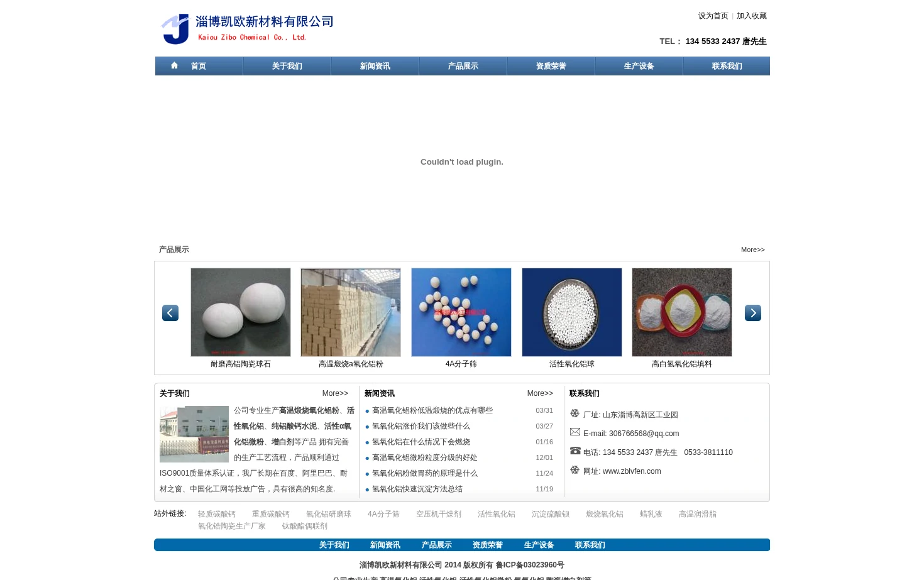Click external link 4A分子筛
The height and width of the screenshot is (580, 924).
[x=383, y=514]
